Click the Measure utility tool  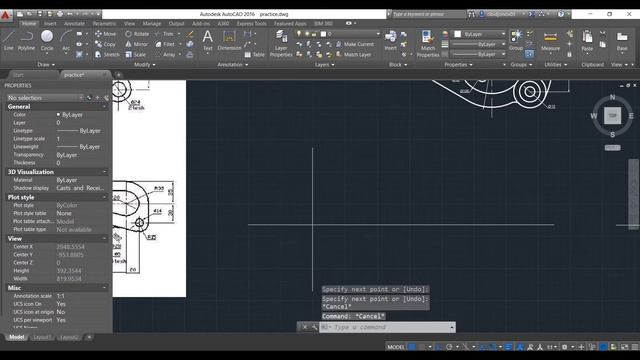coord(550,41)
